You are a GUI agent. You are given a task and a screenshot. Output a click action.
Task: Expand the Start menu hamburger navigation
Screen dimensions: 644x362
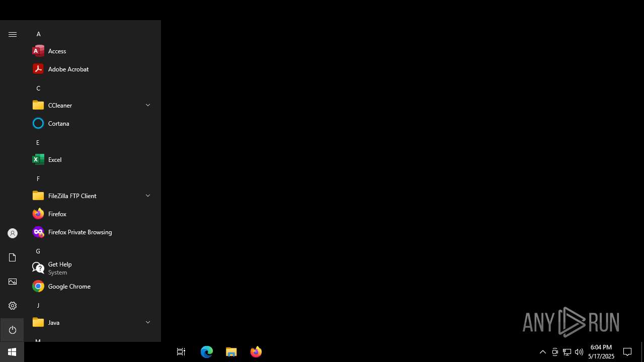[13, 34]
